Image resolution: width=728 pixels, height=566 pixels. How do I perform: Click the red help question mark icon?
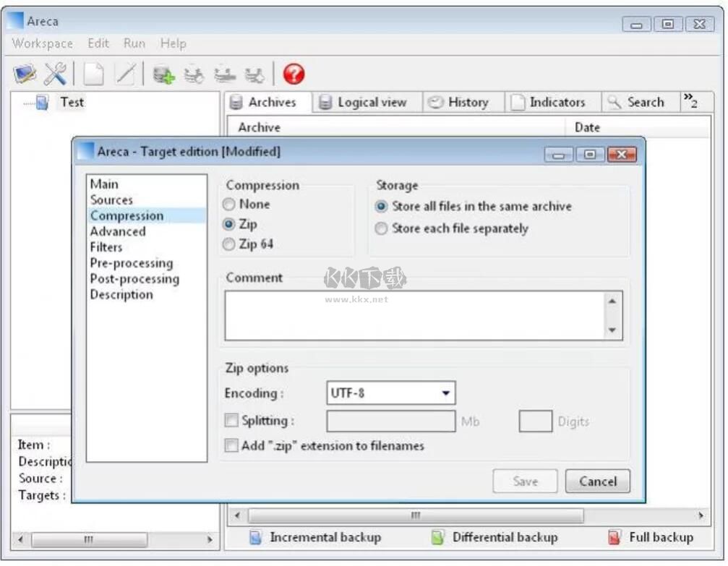pyautogui.click(x=294, y=74)
